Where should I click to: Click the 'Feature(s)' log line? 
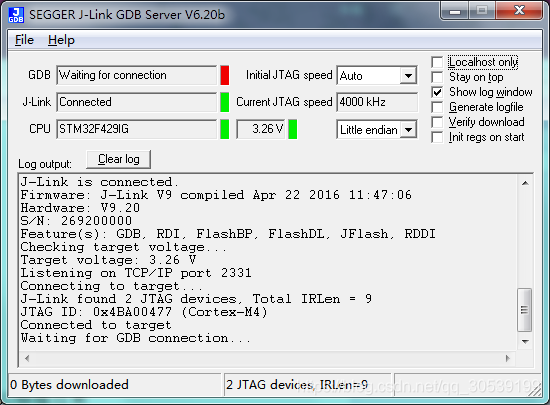point(228,234)
